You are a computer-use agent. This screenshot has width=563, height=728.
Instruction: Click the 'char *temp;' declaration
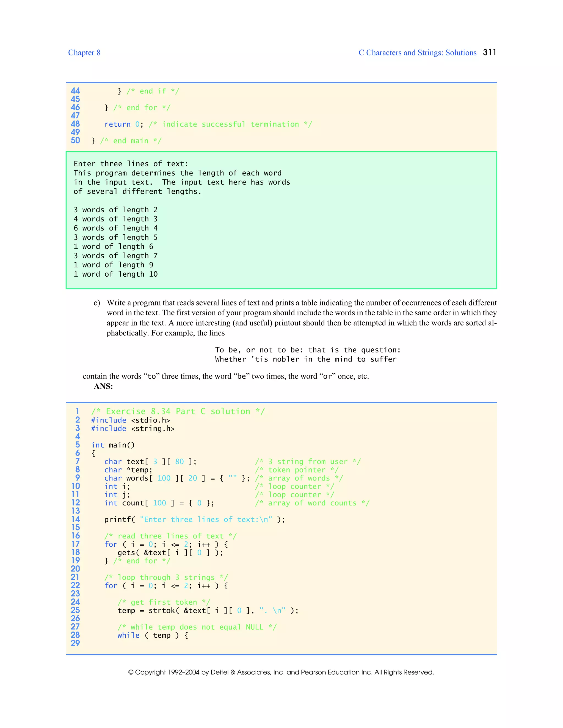point(128,470)
